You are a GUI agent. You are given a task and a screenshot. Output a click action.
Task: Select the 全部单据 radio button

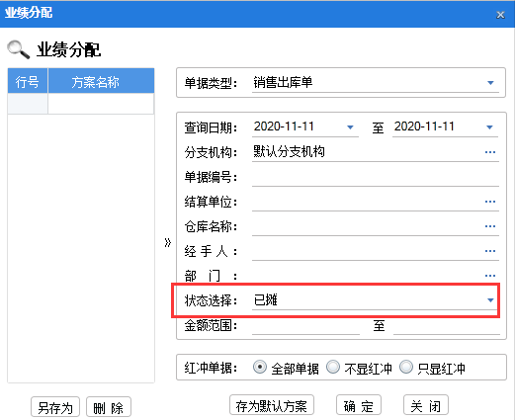(260, 367)
